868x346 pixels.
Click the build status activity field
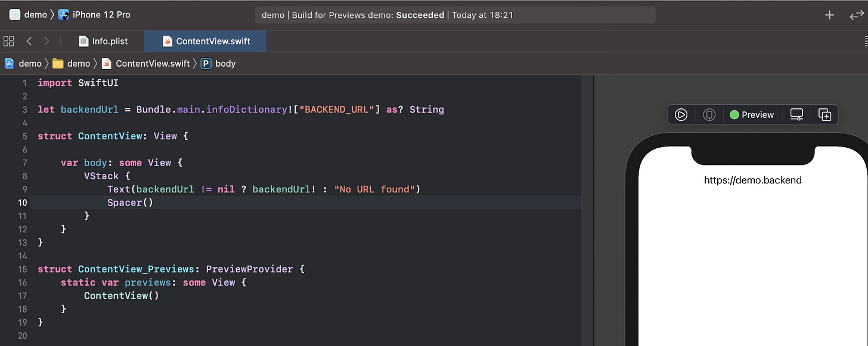(x=455, y=15)
